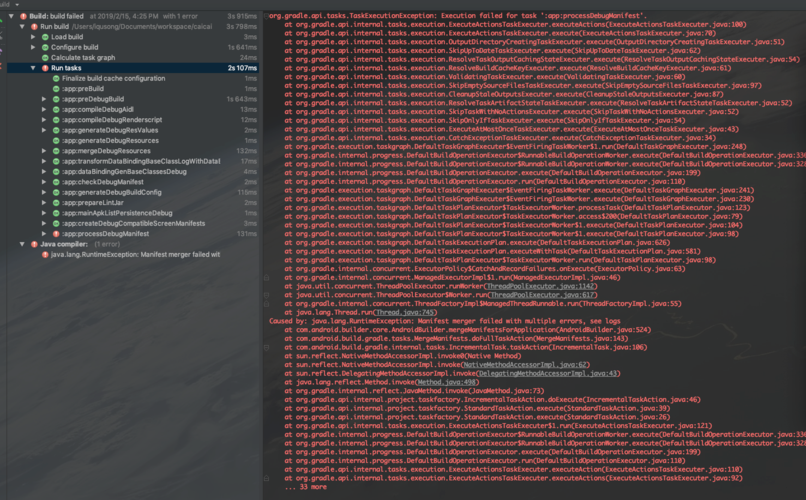Click the green icon beside 'Calculate task graph'
Viewport: 806px width, 500px height.
pos(45,58)
